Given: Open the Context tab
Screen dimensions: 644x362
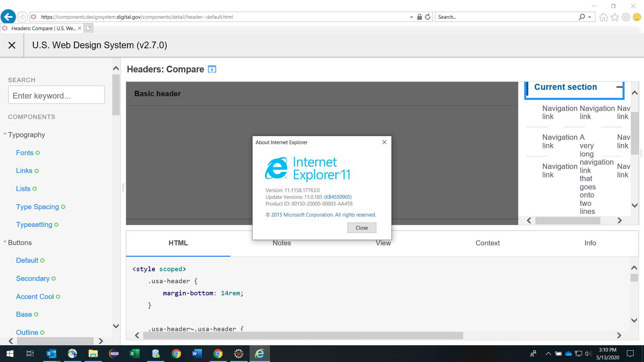Looking at the screenshot, I should (487, 243).
